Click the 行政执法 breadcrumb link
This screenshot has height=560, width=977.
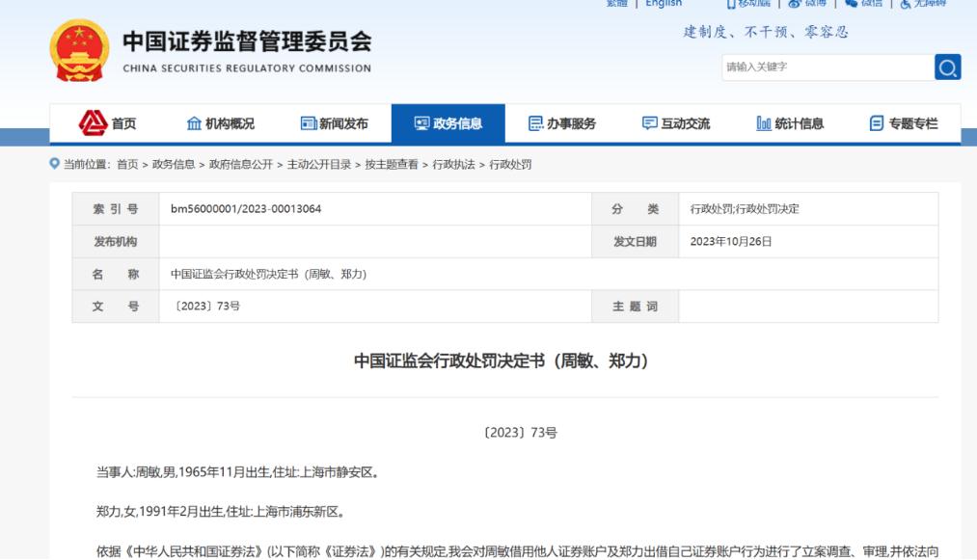(453, 165)
